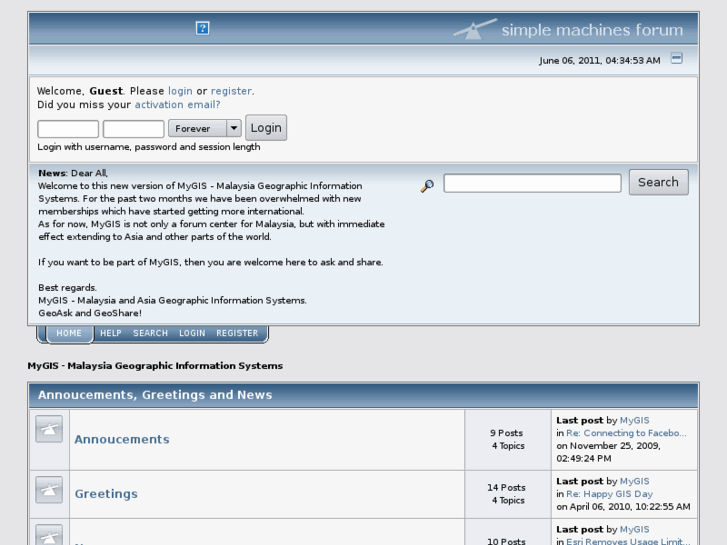
Task: Select the HOME menu tab
Action: click(69, 333)
